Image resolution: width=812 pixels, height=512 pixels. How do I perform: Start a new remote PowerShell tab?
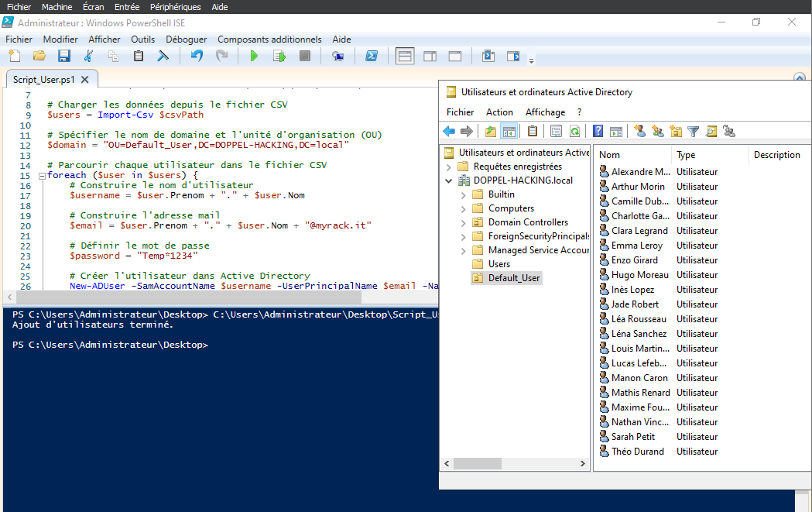(x=338, y=56)
